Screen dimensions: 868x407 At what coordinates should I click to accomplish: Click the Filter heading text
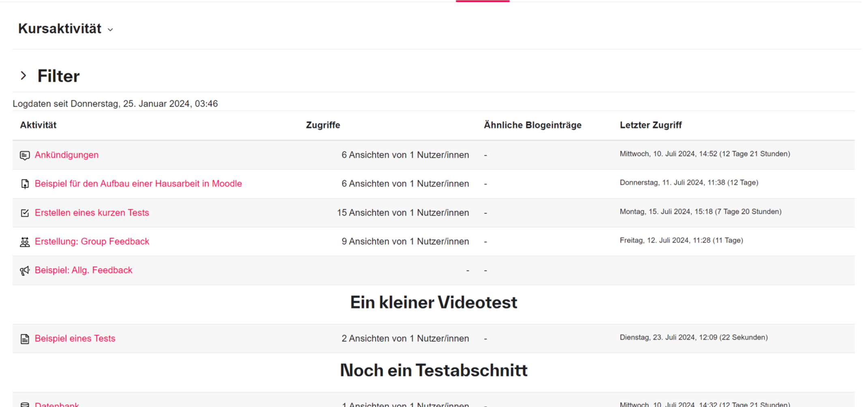58,76
